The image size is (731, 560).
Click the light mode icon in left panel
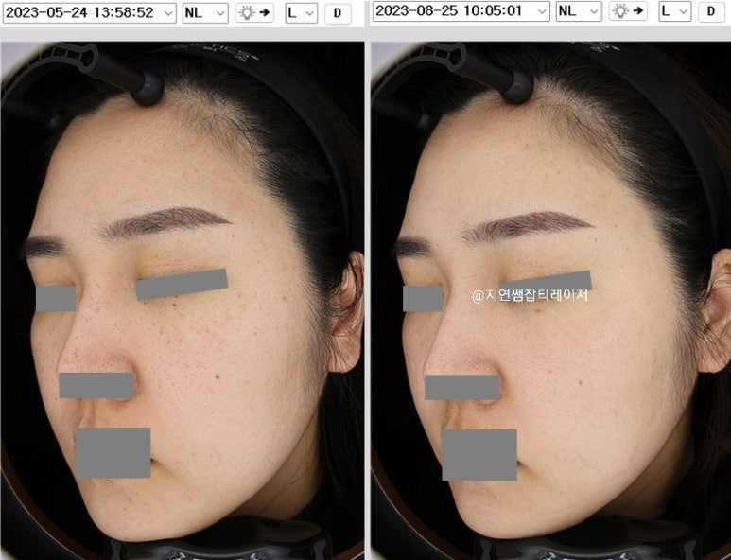pyautogui.click(x=253, y=12)
